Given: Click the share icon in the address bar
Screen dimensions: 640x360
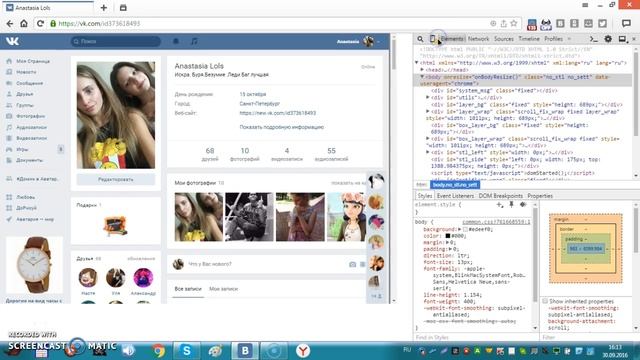Looking at the screenshot, I should click(504, 24).
